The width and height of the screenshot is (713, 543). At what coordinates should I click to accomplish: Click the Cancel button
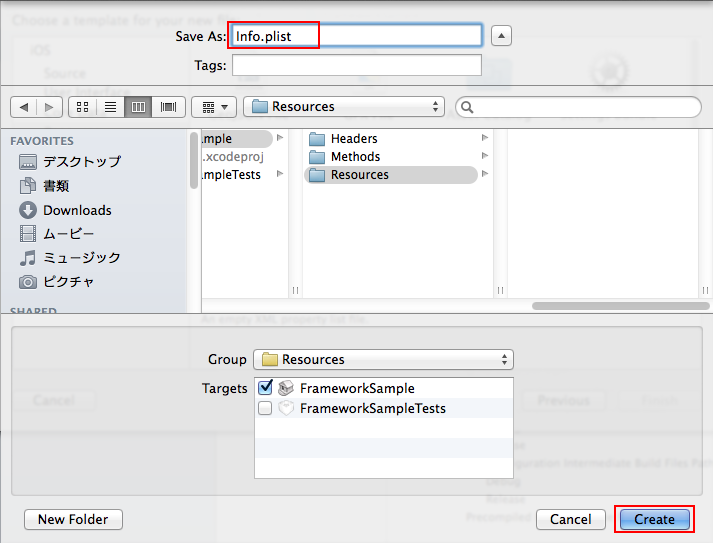pos(571,519)
